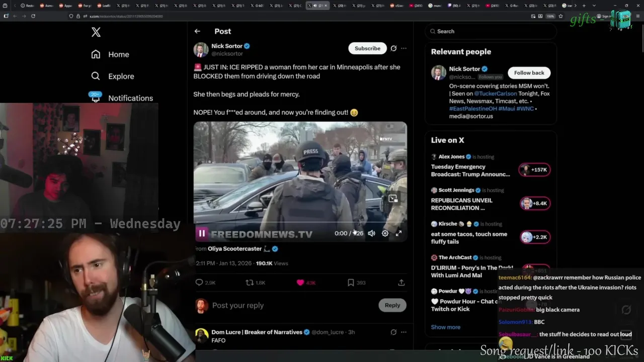This screenshot has width=644, height=362.
Task: Reset the 150% zoom indicator
Action: click(550, 16)
